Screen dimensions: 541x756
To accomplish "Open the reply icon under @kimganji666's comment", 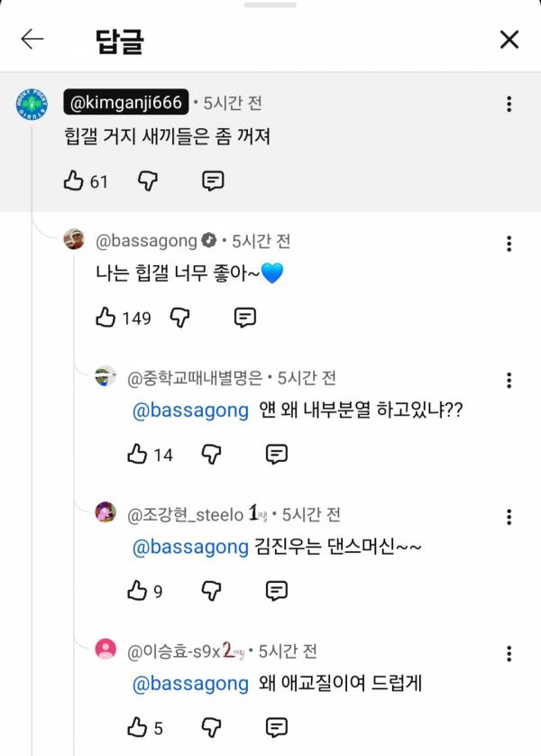I will (211, 180).
